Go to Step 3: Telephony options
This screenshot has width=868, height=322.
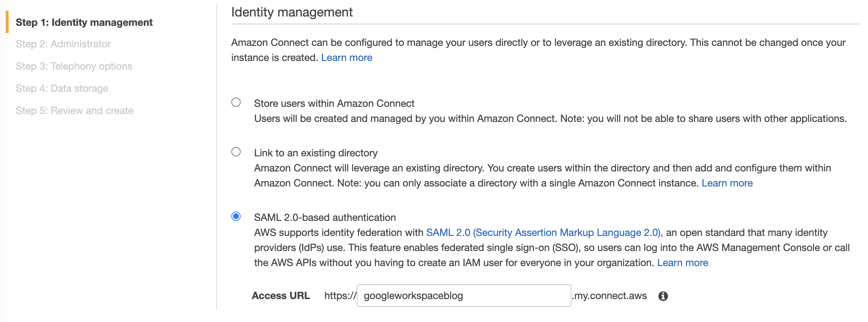(x=74, y=66)
